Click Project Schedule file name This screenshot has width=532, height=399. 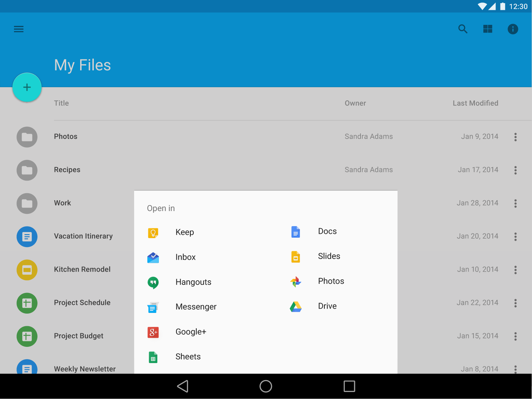[82, 303]
